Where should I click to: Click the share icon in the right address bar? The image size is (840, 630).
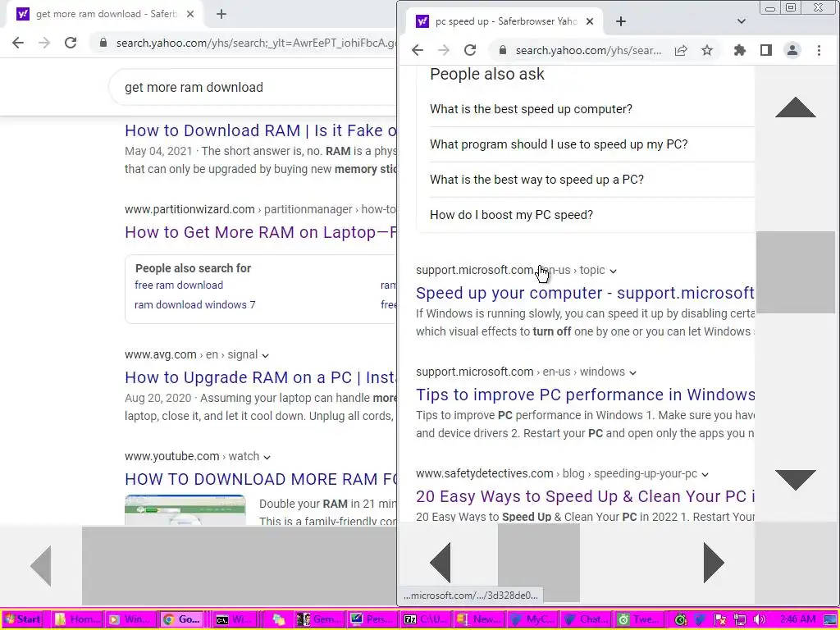pos(681,50)
